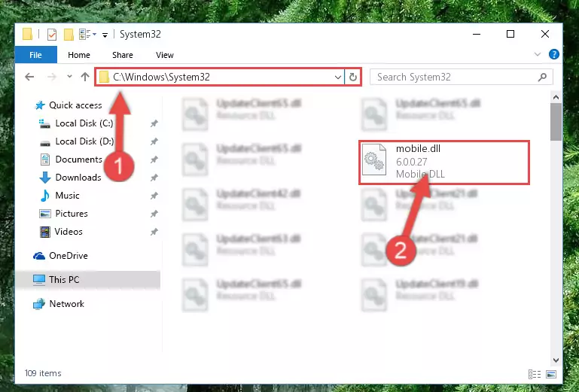Viewport: 579px width, 392px height.
Task: Click the Forward navigation arrow
Action: pos(52,77)
